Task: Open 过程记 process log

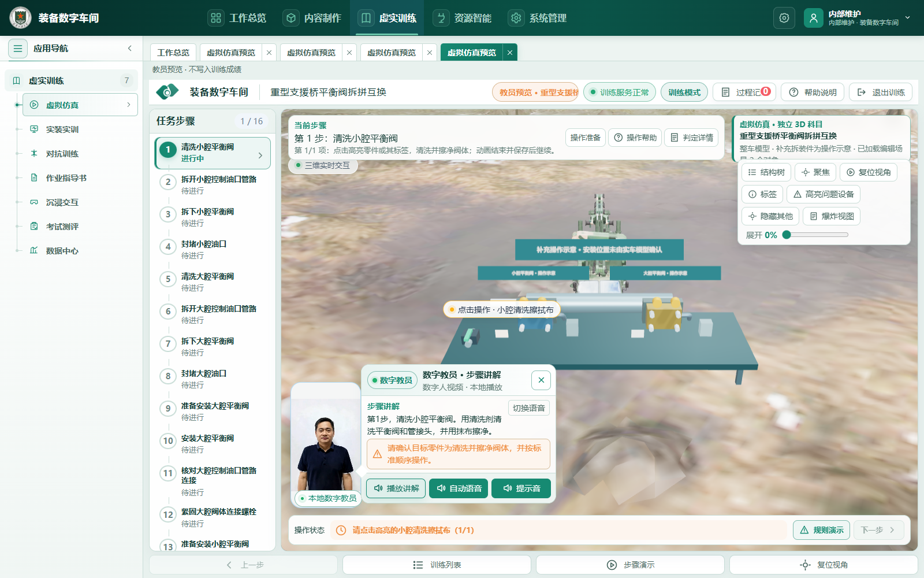Action: [x=744, y=92]
